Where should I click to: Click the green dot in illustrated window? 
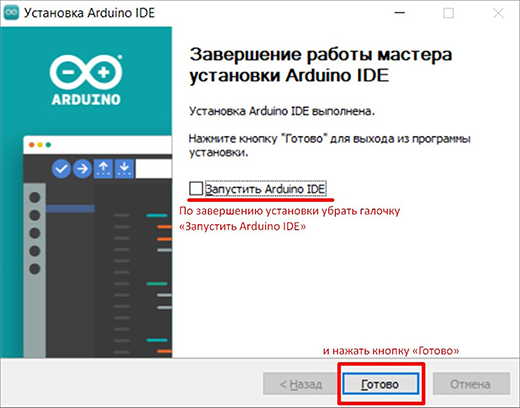pos(48,145)
